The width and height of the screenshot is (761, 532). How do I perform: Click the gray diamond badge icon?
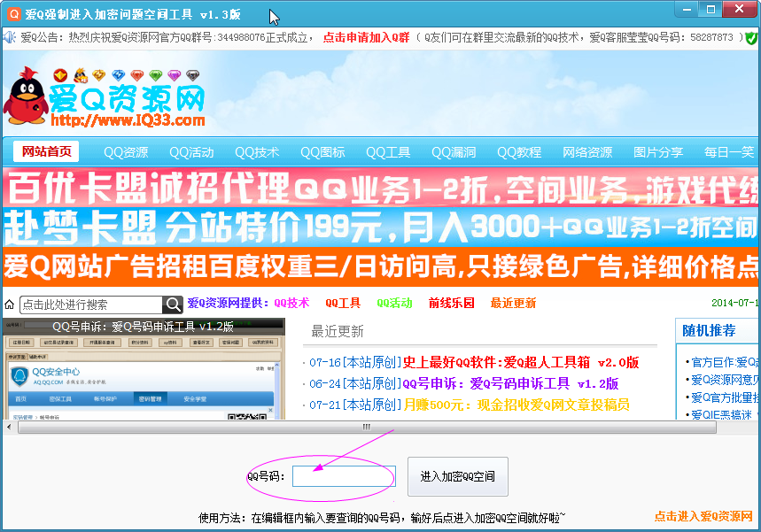pyautogui.click(x=192, y=75)
